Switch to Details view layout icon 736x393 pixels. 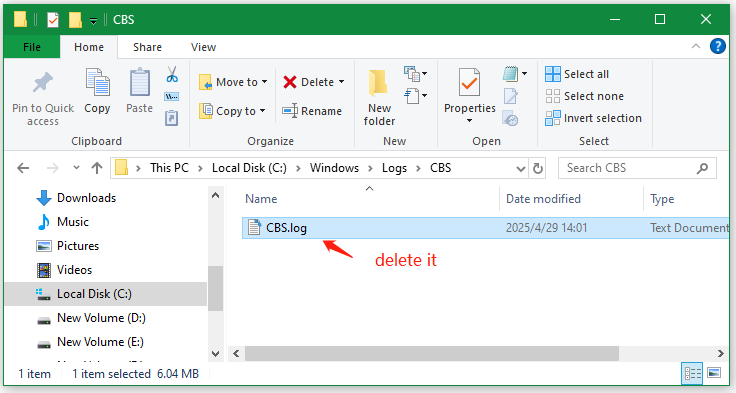tap(692, 373)
